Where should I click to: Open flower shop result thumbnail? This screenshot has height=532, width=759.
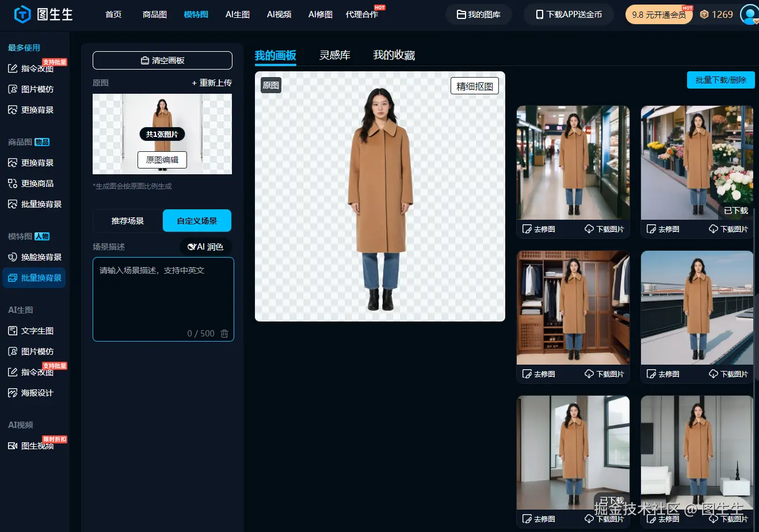(697, 162)
